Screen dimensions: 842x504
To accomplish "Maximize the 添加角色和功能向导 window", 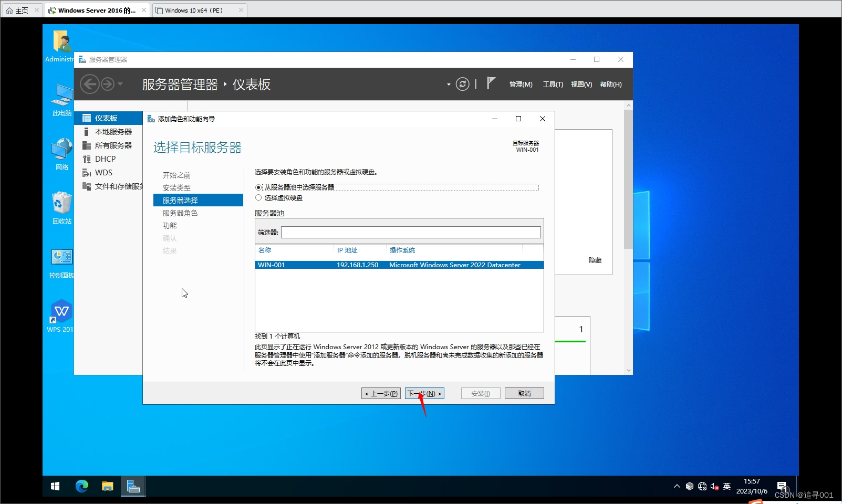I will click(x=518, y=119).
